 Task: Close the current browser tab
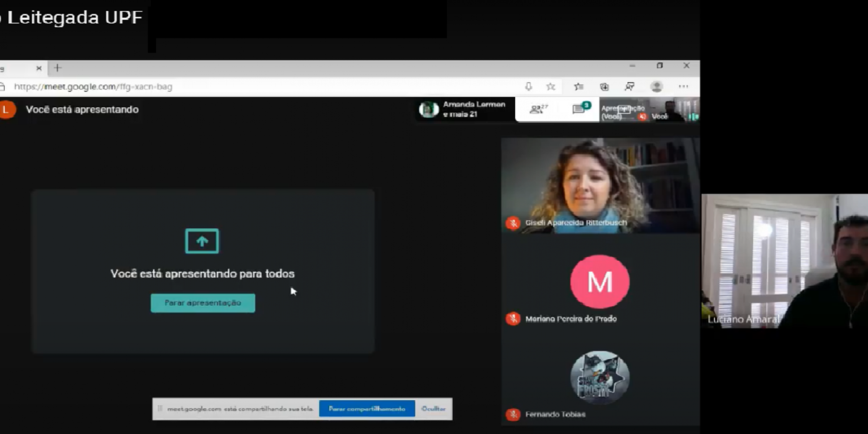point(39,68)
